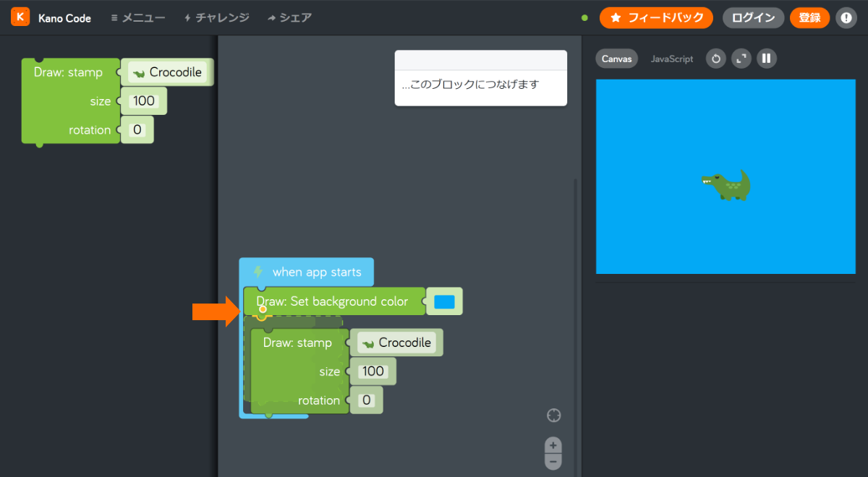Image resolution: width=868 pixels, height=477 pixels.
Task: Pause the running app using the pause icon
Action: [x=766, y=59]
